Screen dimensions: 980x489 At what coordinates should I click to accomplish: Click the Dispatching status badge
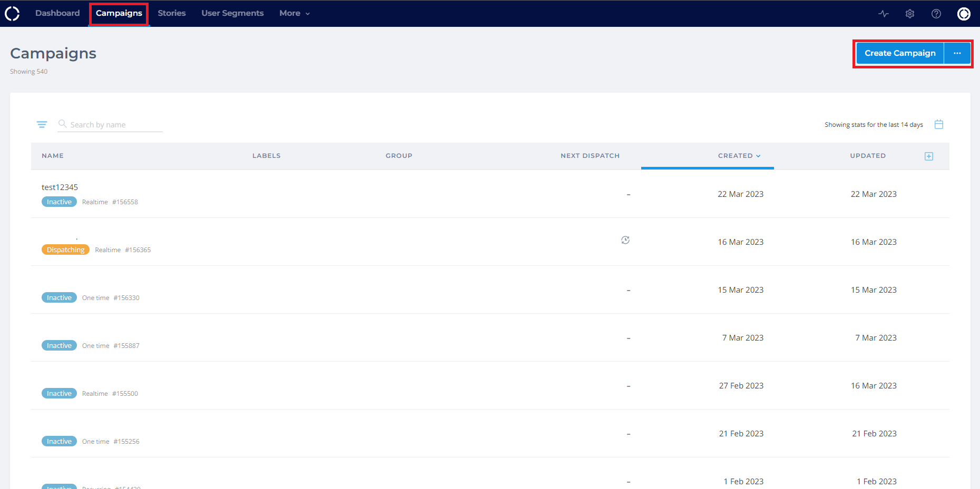[65, 250]
